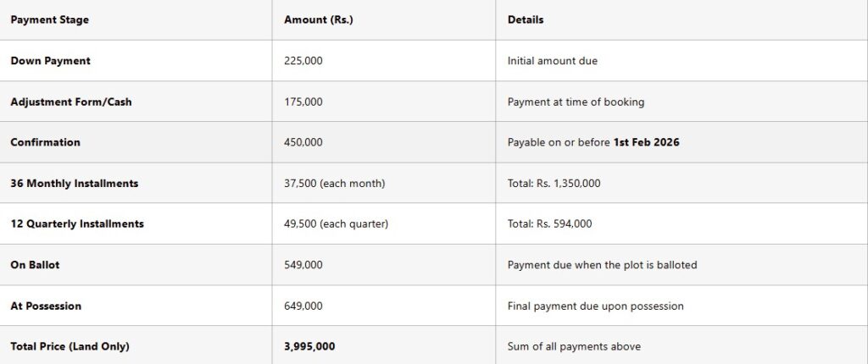Click 37,500 (each month) amount

pos(335,183)
